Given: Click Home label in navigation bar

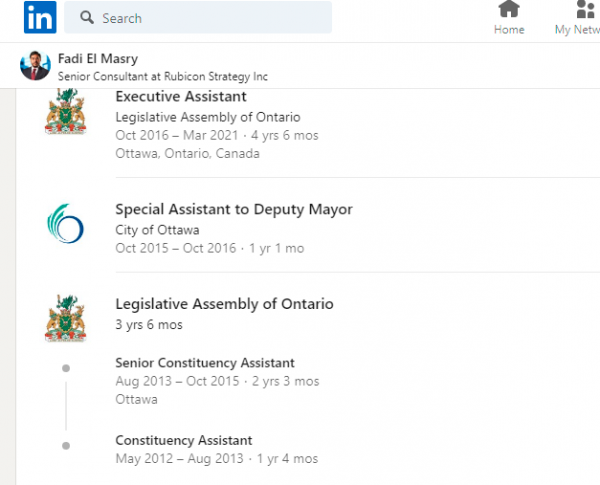Looking at the screenshot, I should [509, 29].
